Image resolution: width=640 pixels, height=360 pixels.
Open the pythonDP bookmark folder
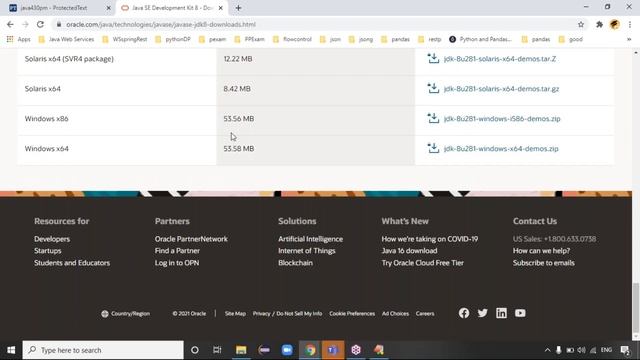tap(172, 39)
